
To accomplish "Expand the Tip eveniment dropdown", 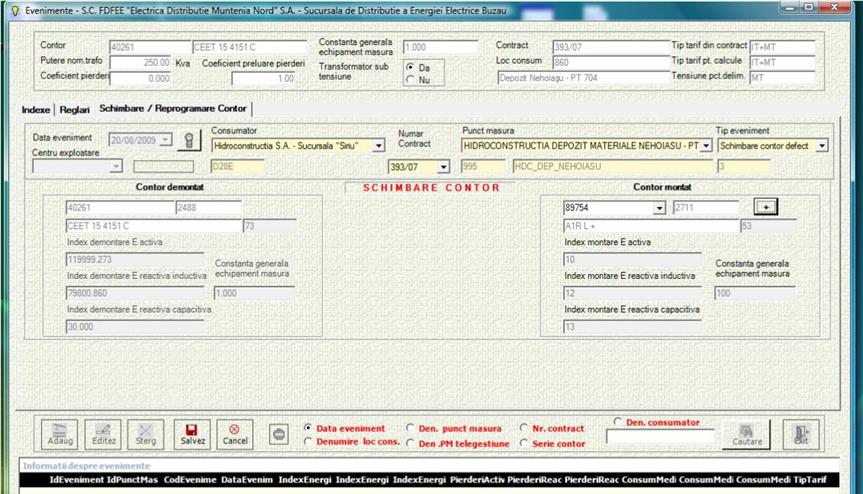I will coord(821,145).
